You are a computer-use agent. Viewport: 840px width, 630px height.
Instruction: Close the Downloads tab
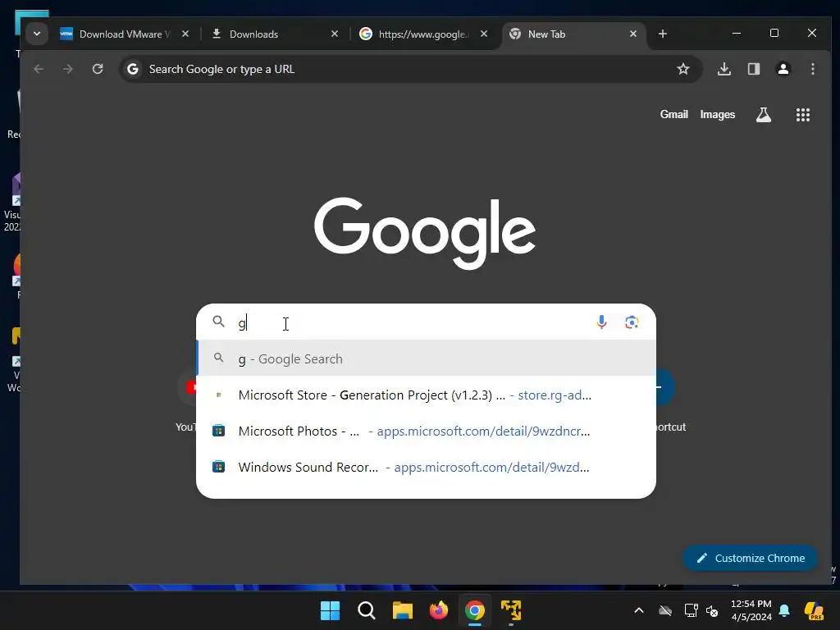[335, 34]
